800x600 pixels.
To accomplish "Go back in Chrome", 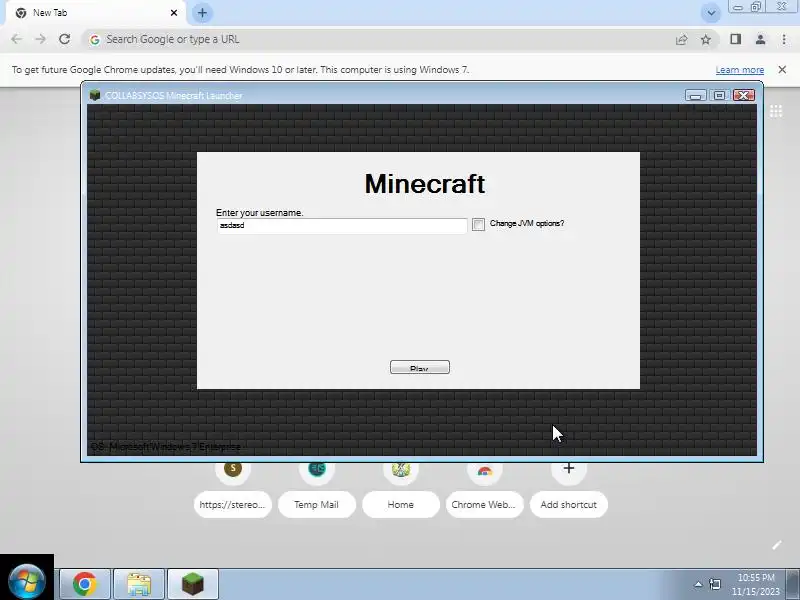I will point(16,39).
